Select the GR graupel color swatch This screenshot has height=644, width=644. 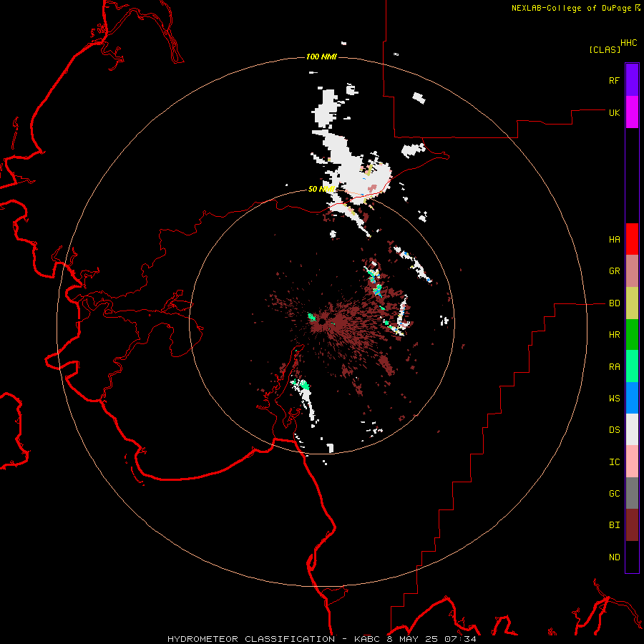632,271
